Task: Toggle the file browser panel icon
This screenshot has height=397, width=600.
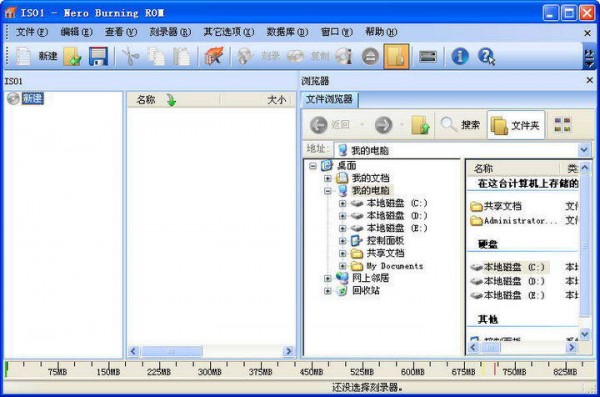Action: click(x=396, y=57)
